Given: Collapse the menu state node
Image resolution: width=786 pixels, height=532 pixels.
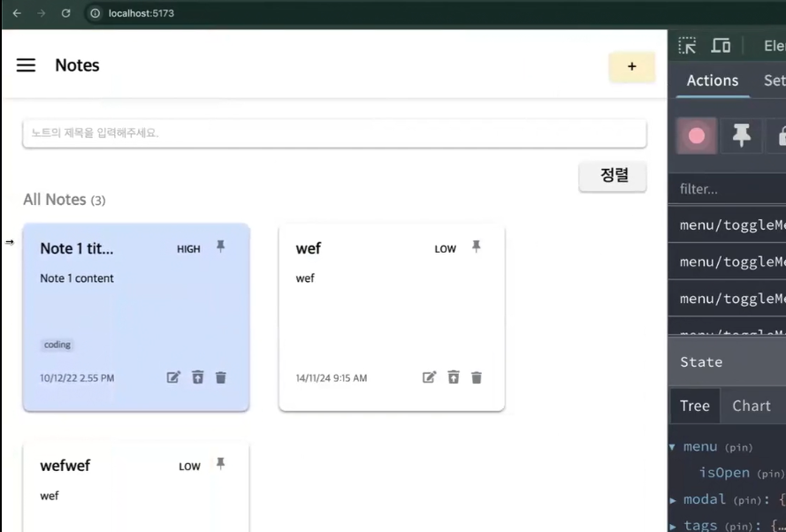Looking at the screenshot, I should (x=673, y=447).
